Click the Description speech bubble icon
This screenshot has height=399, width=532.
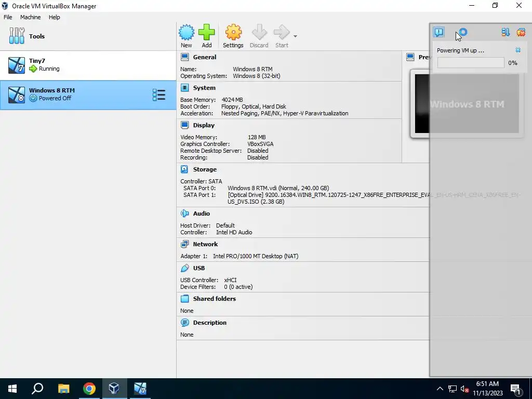[x=184, y=323]
